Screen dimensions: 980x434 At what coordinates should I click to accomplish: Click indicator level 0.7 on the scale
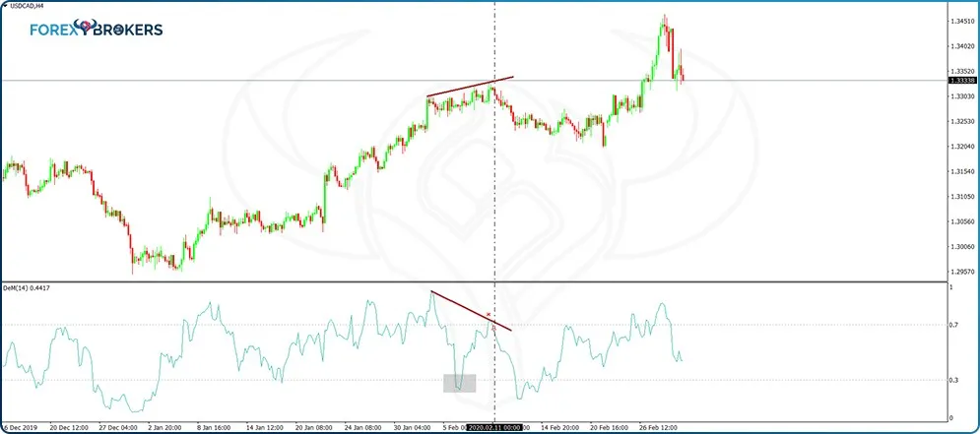click(x=953, y=326)
